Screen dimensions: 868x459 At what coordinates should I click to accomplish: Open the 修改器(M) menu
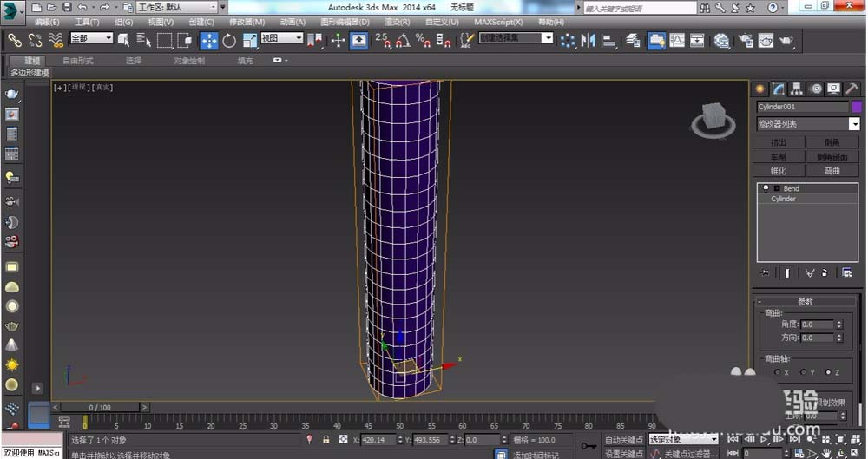(x=247, y=22)
